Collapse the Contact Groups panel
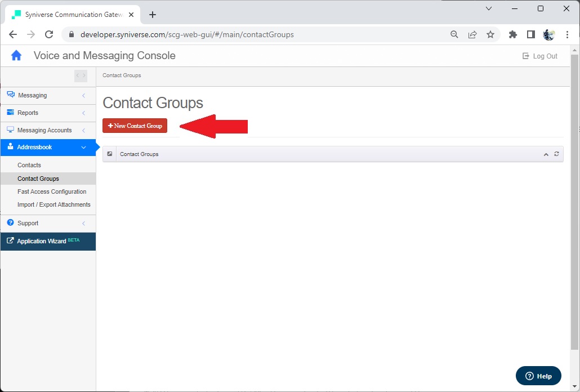Image resolution: width=580 pixels, height=392 pixels. [546, 154]
